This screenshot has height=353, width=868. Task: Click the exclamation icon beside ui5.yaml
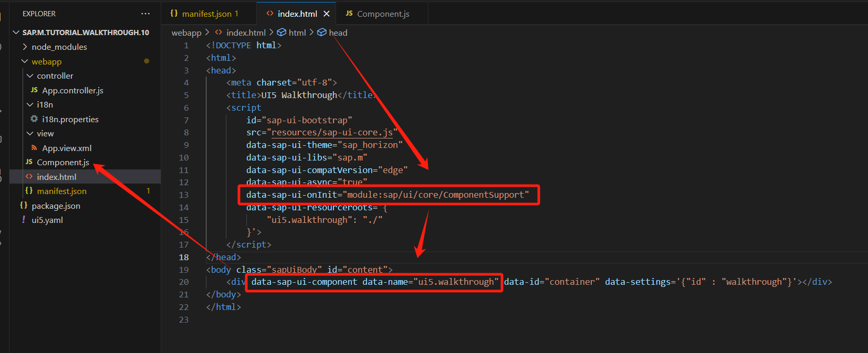pos(24,220)
